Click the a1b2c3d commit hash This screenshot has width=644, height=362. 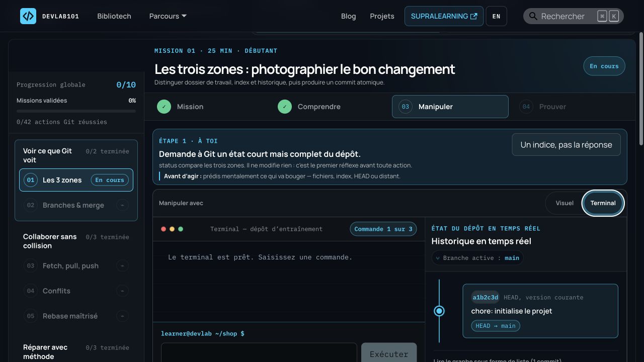pyautogui.click(x=486, y=297)
